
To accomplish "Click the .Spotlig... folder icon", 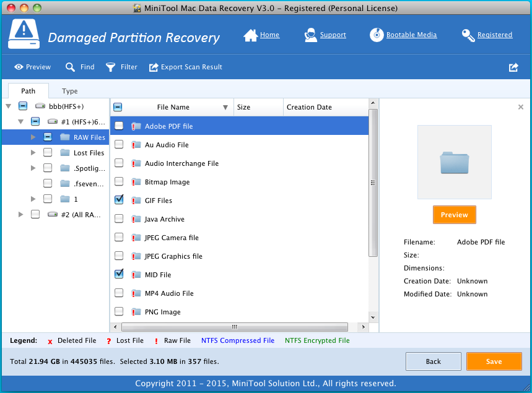I will coord(65,168).
